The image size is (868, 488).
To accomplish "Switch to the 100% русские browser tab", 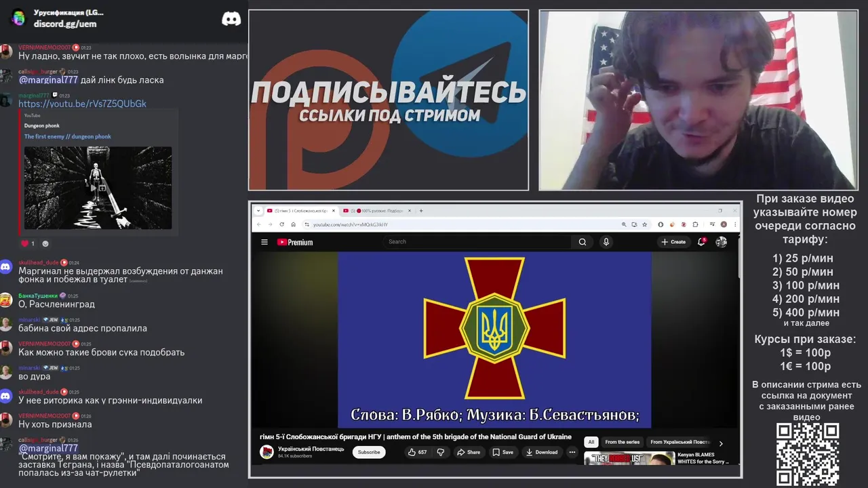I will [377, 211].
